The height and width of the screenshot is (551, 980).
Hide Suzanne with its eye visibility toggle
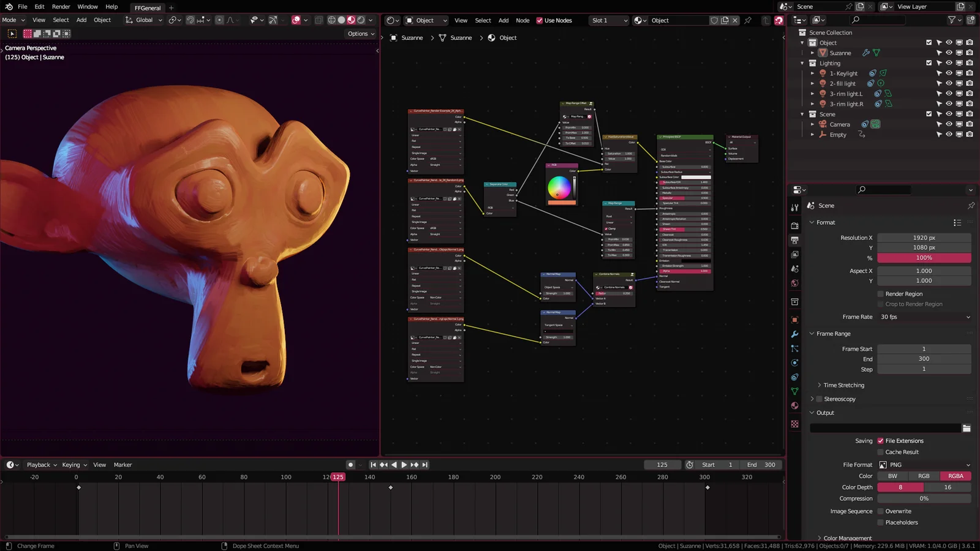(949, 53)
